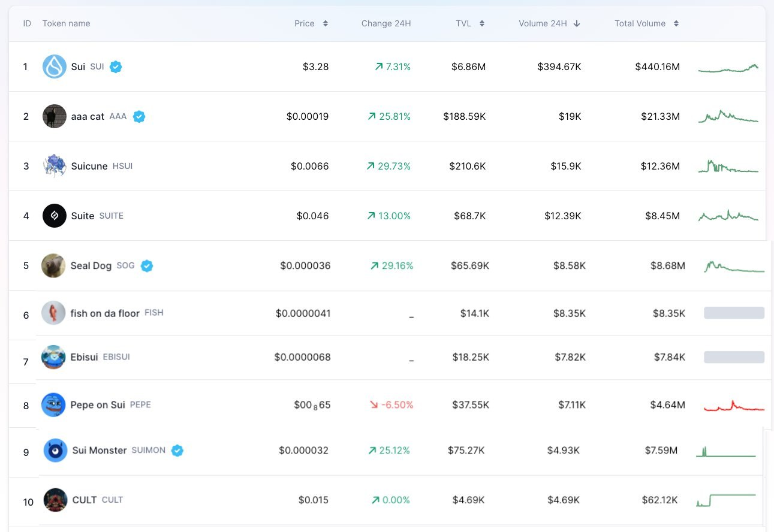Open the fish on da floor link
Screen dimensions: 774x532
point(105,313)
